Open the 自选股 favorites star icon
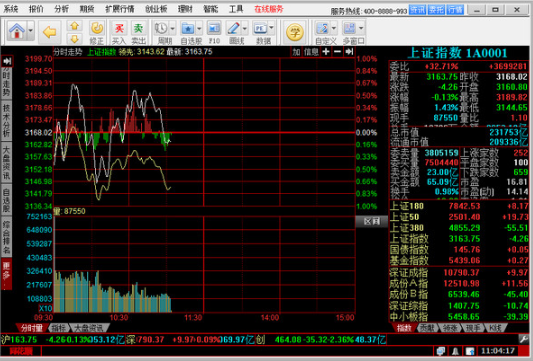Screen dimensions: 533x361 (188, 29)
